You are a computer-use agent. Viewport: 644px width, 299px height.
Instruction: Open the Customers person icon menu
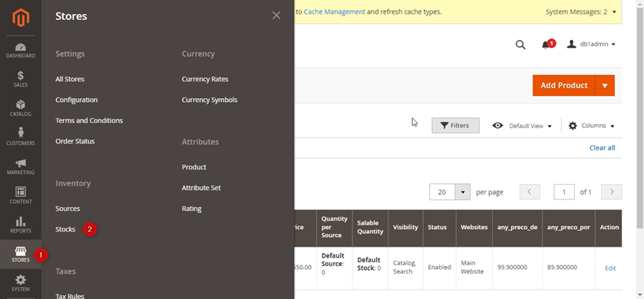point(21,137)
